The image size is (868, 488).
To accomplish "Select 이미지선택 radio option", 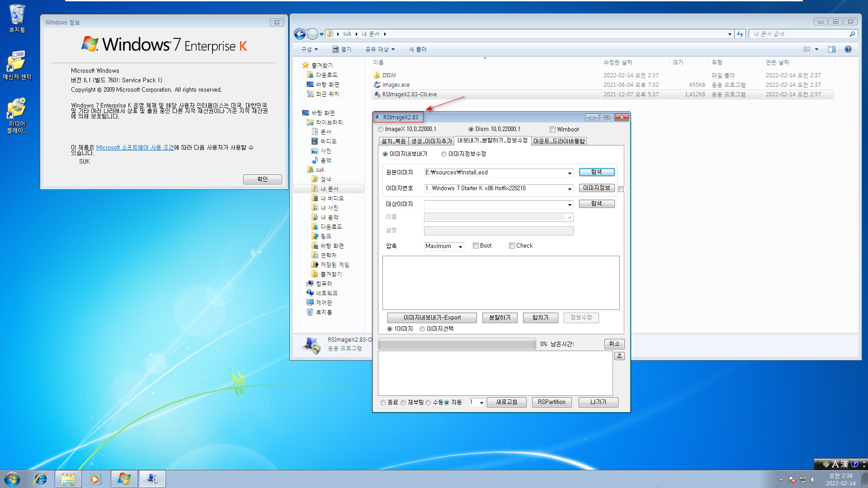I will tap(422, 329).
